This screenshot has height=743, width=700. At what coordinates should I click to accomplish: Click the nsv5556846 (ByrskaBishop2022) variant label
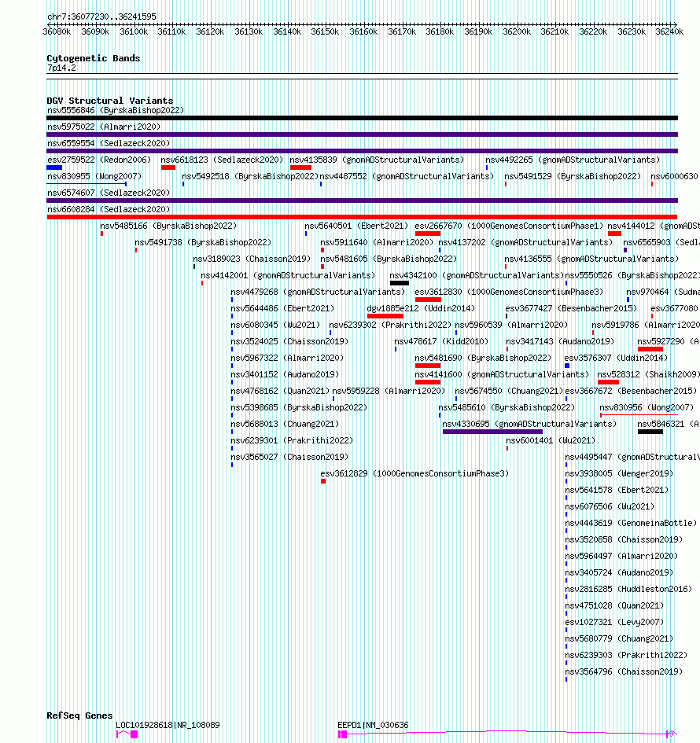coord(115,110)
